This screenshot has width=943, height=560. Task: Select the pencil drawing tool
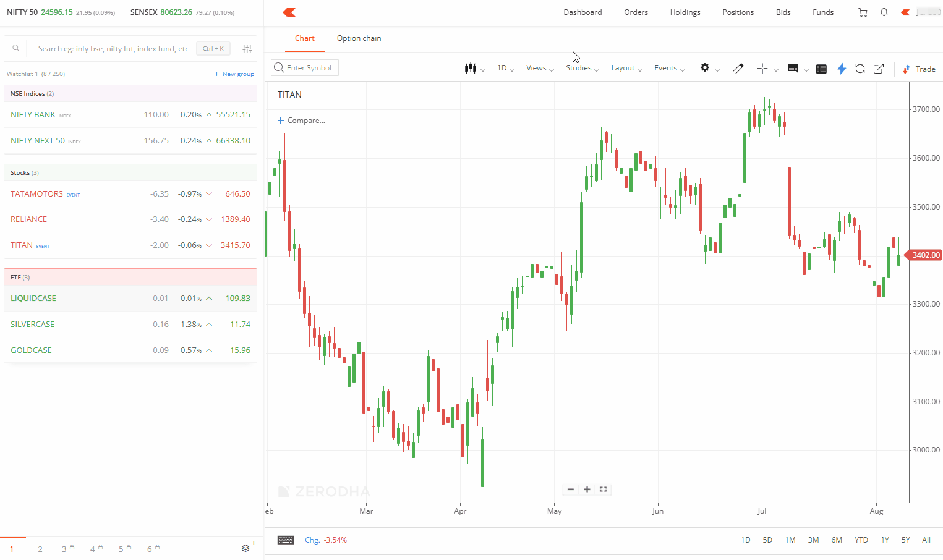(x=738, y=69)
